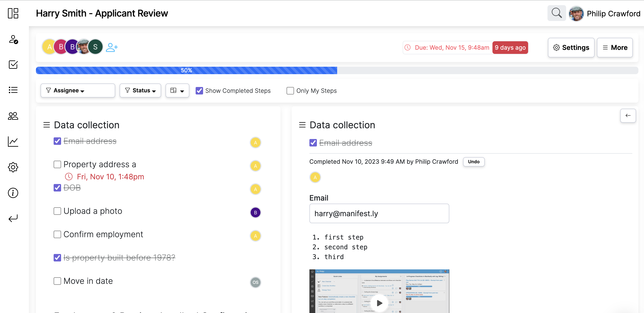Collapse the detail panel with back arrow
644x313 pixels.
coord(628,115)
